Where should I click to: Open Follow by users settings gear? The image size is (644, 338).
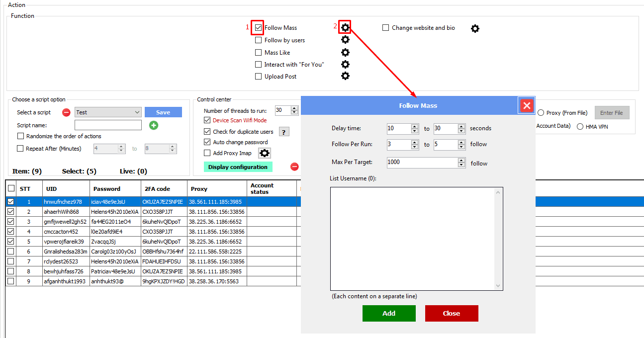[x=345, y=40]
